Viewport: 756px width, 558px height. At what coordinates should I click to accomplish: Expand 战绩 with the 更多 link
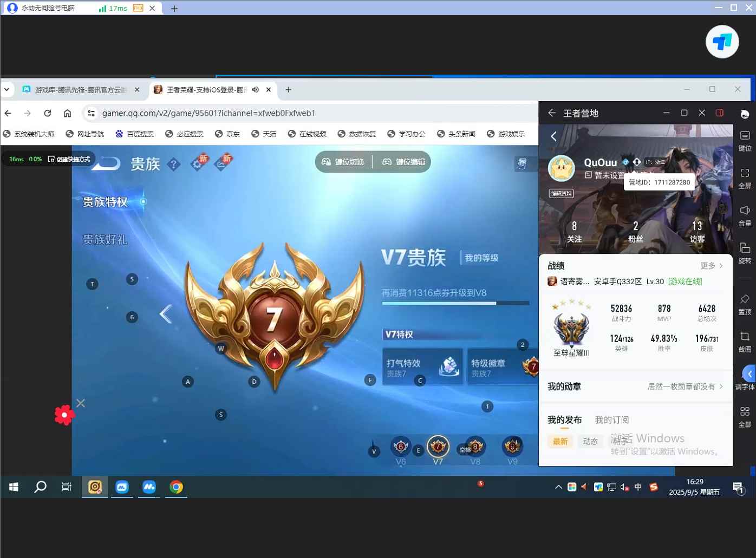tap(712, 266)
